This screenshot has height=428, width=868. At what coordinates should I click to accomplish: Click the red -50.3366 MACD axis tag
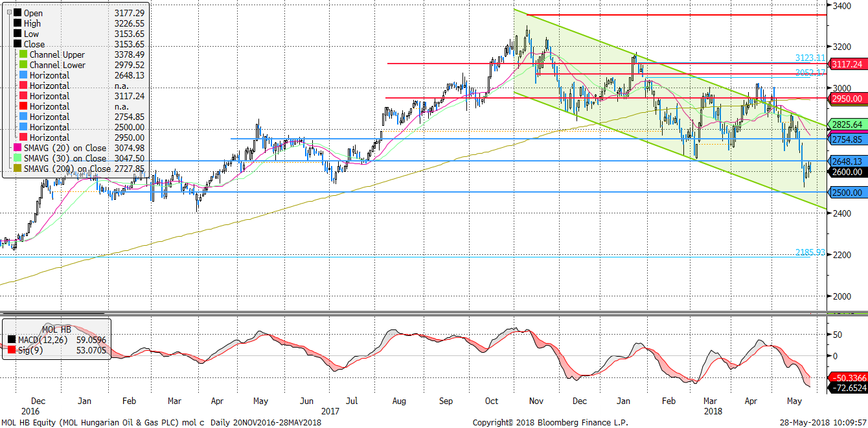coord(847,377)
